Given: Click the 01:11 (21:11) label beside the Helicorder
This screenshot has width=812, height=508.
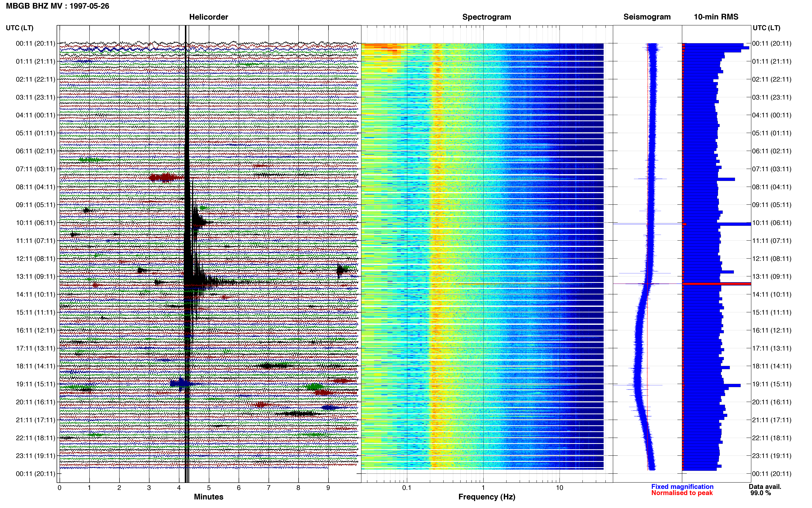Looking at the screenshot, I should coord(36,61).
